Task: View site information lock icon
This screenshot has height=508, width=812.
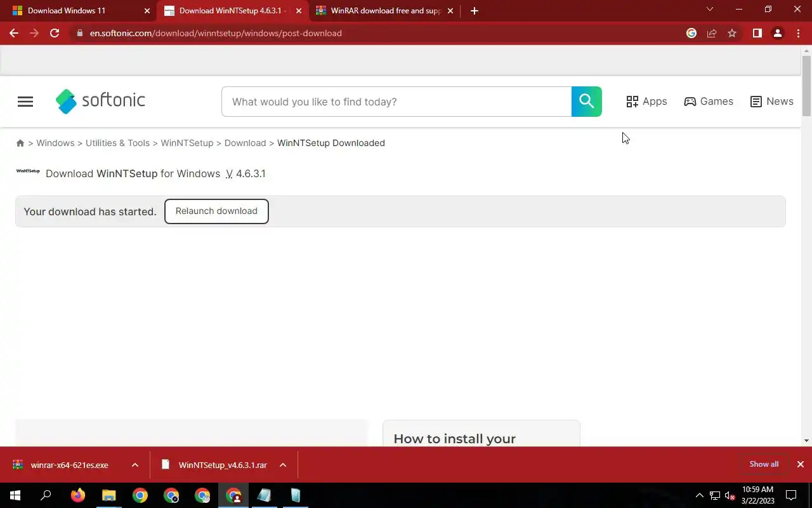Action: click(x=79, y=33)
